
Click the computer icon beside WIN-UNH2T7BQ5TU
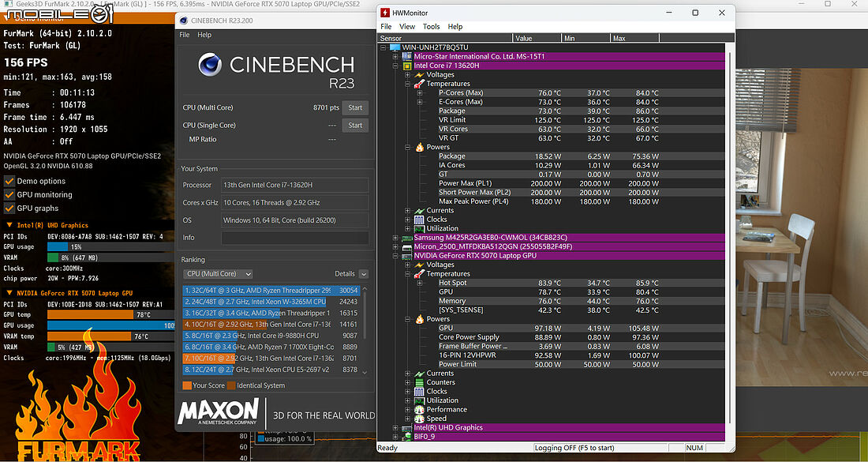(395, 47)
